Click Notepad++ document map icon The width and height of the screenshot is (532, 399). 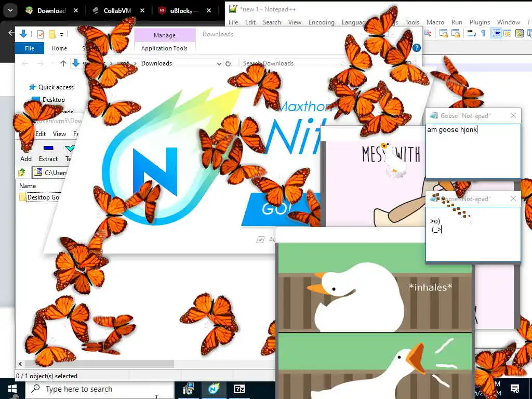pos(520,33)
